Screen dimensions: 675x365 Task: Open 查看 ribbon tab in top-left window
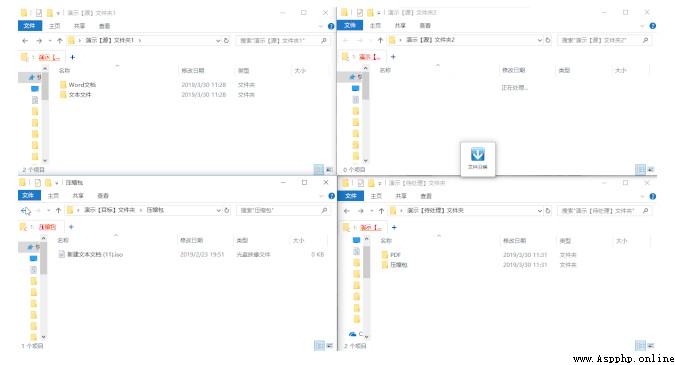pyautogui.click(x=104, y=26)
